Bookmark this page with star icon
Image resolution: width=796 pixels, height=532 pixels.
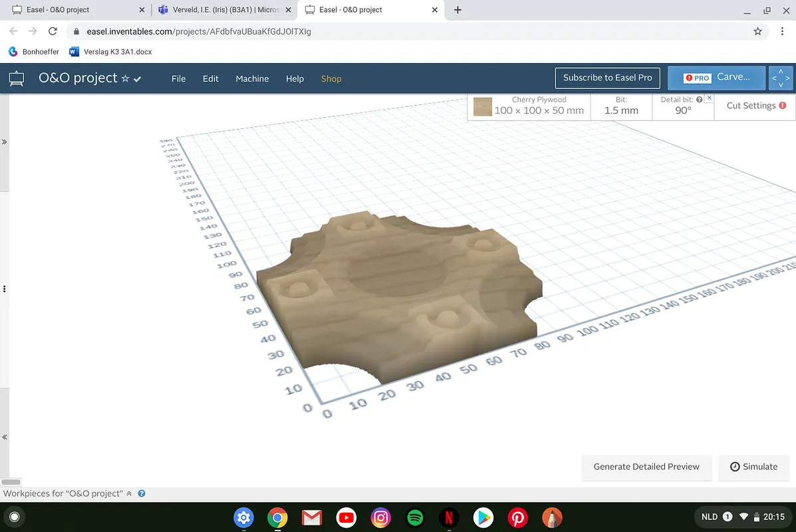pyautogui.click(x=757, y=31)
